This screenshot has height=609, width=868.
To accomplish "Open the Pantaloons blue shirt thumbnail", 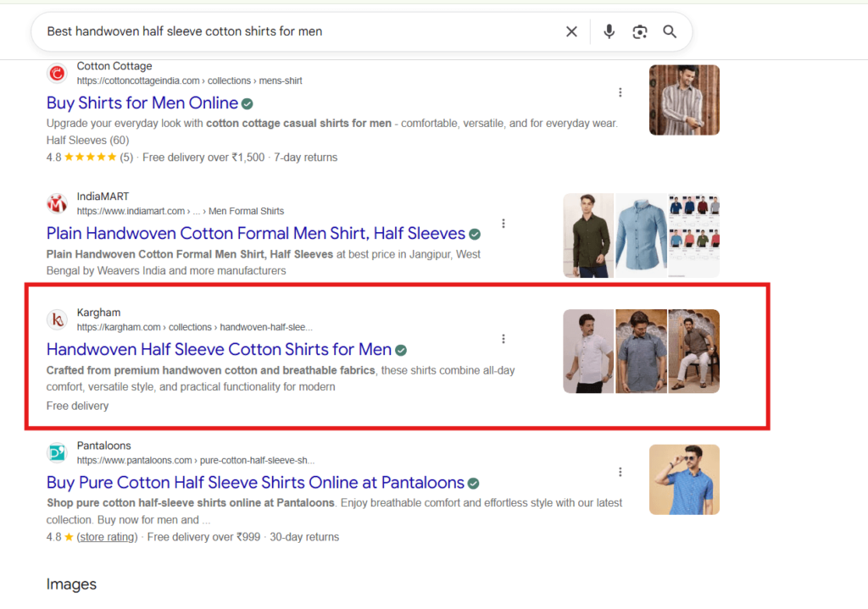I will point(684,479).
